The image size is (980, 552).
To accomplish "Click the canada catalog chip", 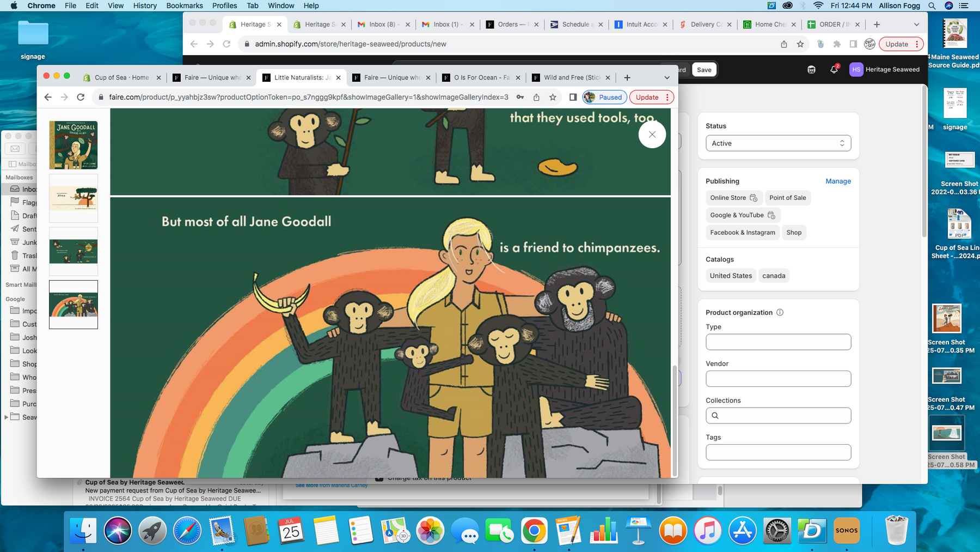I will coord(774,276).
